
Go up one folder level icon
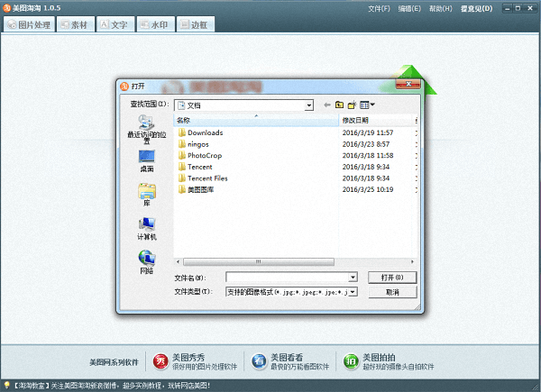coord(340,105)
